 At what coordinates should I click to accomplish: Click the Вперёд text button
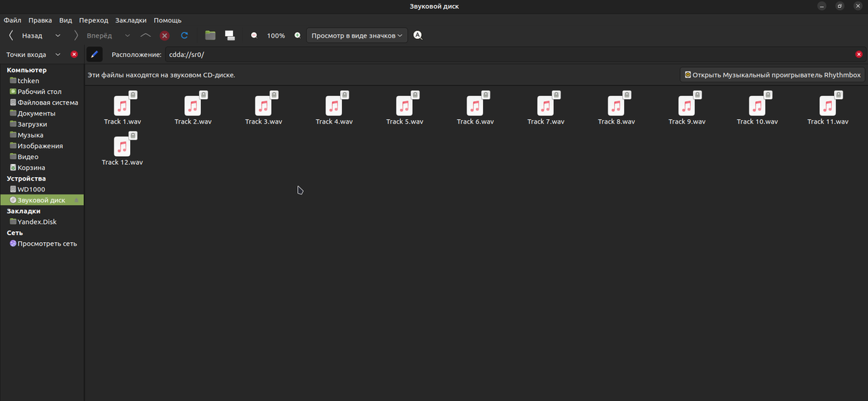[x=100, y=35]
